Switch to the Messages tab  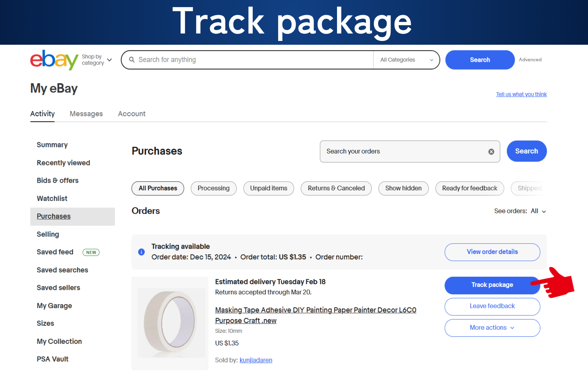(x=86, y=114)
